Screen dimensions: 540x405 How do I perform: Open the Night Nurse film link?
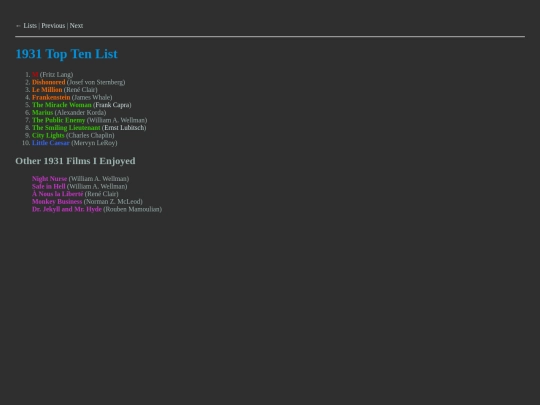click(50, 179)
